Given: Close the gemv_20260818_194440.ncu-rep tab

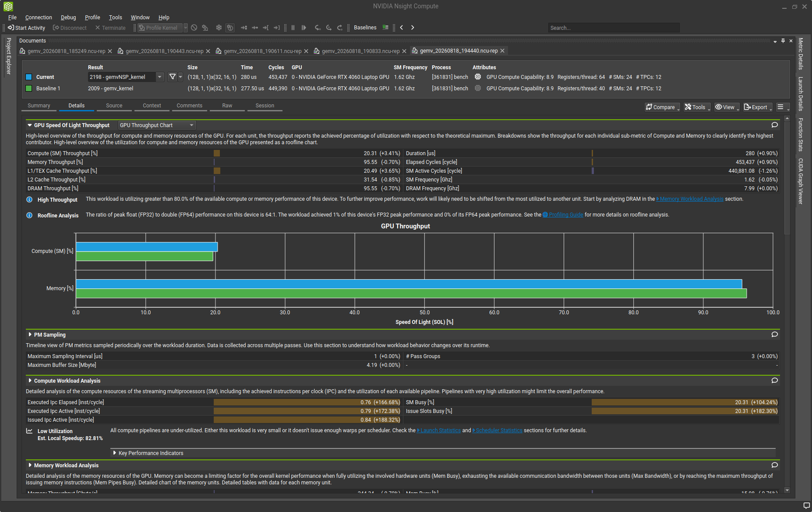Looking at the screenshot, I should tap(502, 51).
